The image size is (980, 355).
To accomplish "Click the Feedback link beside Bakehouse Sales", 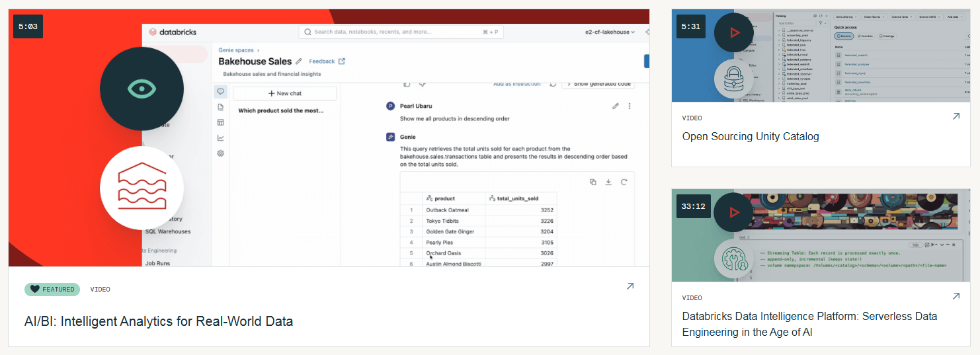I will tap(327, 61).
